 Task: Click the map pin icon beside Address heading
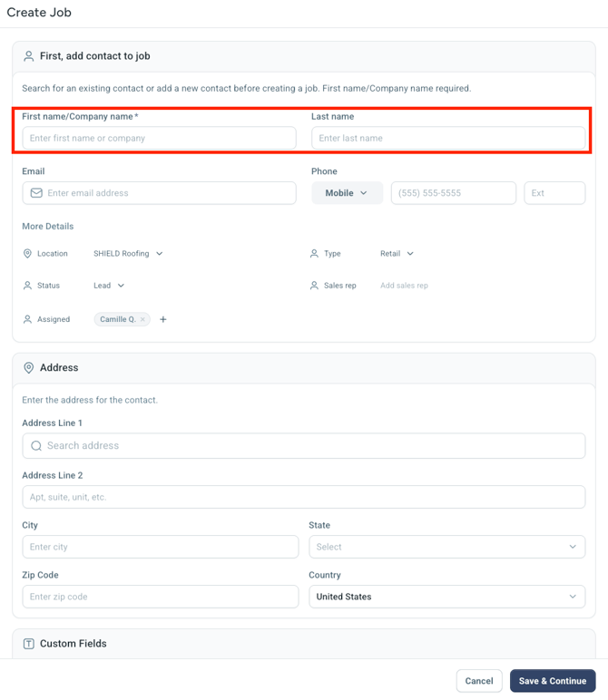click(x=28, y=368)
